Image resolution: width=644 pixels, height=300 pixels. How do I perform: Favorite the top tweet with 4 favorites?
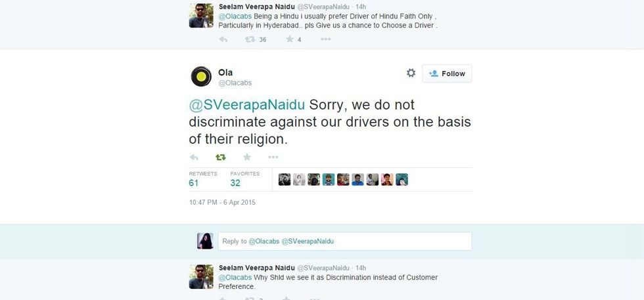coord(289,39)
